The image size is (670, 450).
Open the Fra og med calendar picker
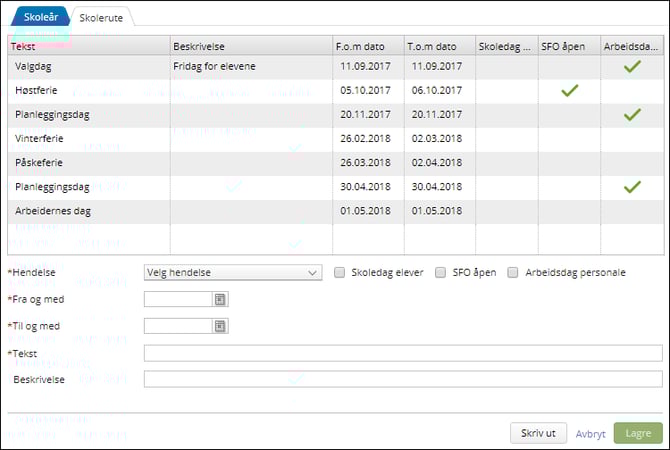click(x=220, y=299)
